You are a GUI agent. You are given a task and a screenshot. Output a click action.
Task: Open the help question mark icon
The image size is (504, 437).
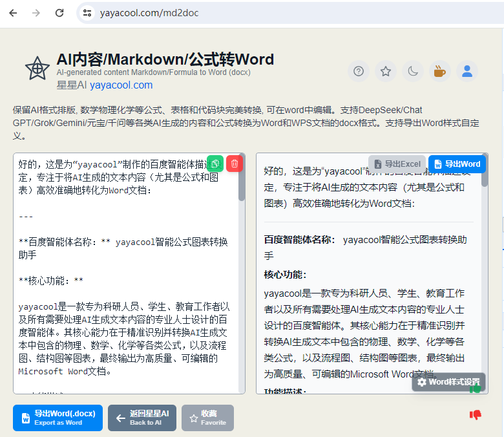tap(359, 71)
